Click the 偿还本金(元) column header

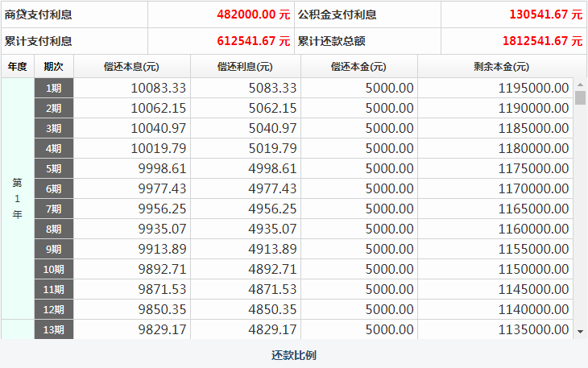point(358,67)
